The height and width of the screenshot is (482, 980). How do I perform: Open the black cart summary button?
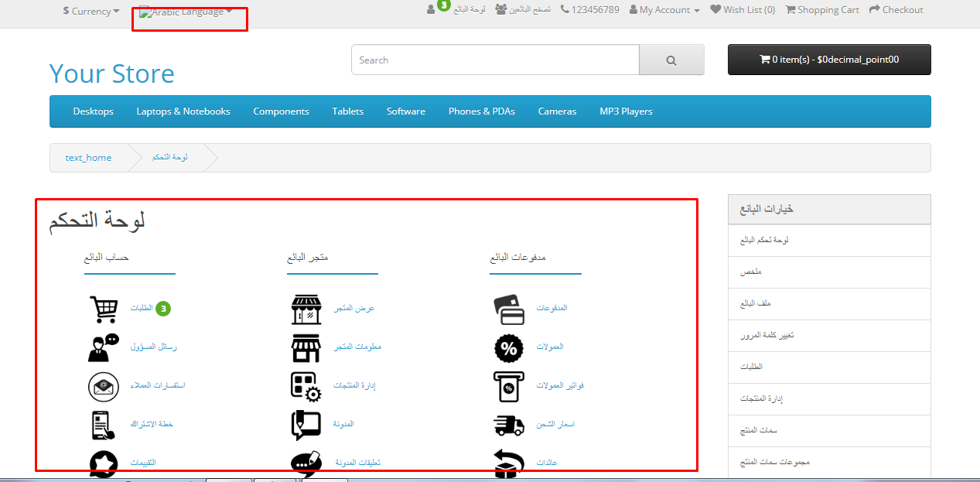click(829, 60)
